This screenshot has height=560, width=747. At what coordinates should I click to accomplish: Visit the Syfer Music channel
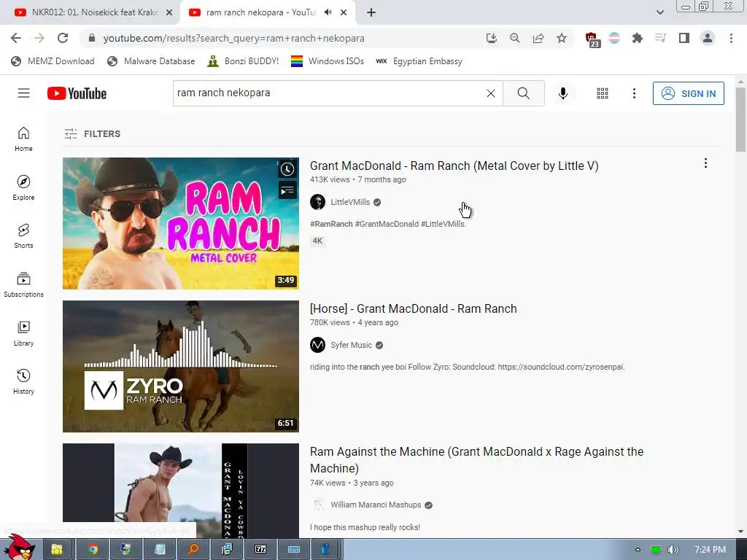351,345
